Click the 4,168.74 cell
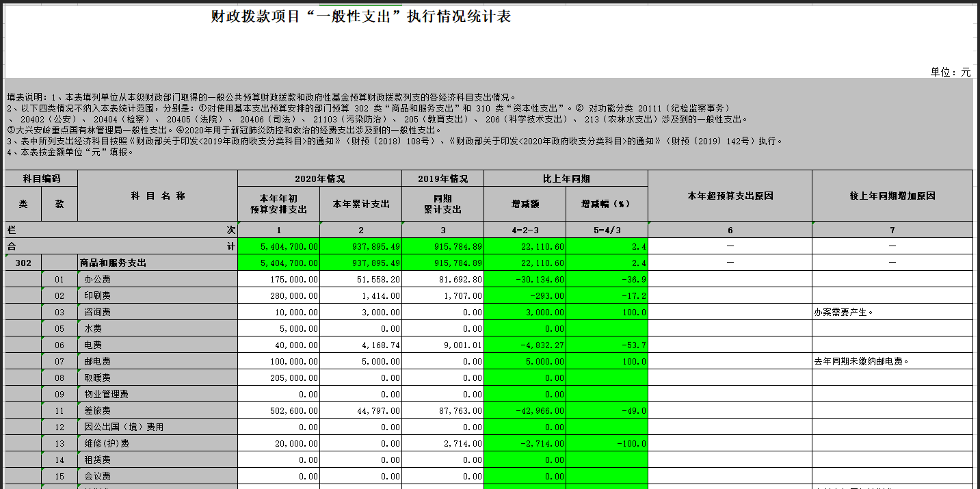 361,345
